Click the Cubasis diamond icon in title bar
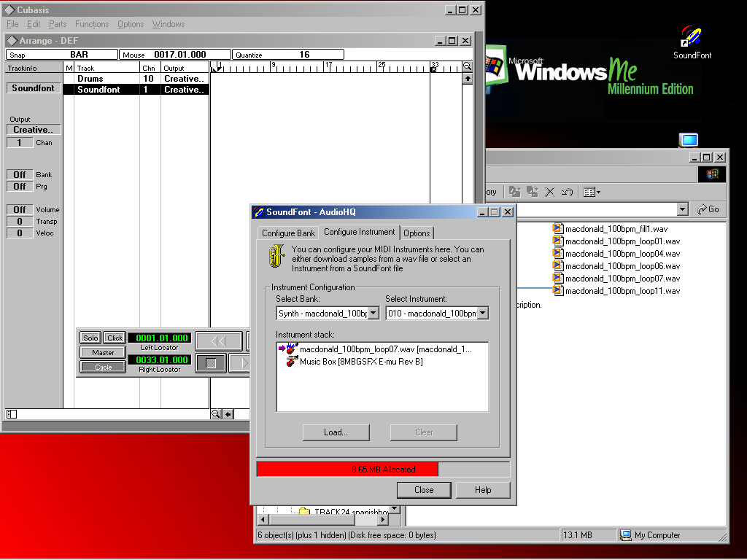This screenshot has width=747, height=560. 9,9
